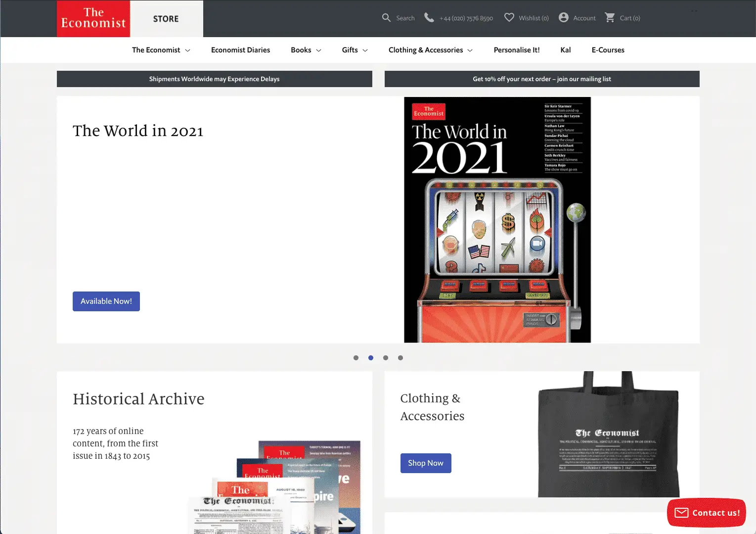Click The Economist red logo
The width and height of the screenshot is (756, 534).
pyautogui.click(x=93, y=19)
